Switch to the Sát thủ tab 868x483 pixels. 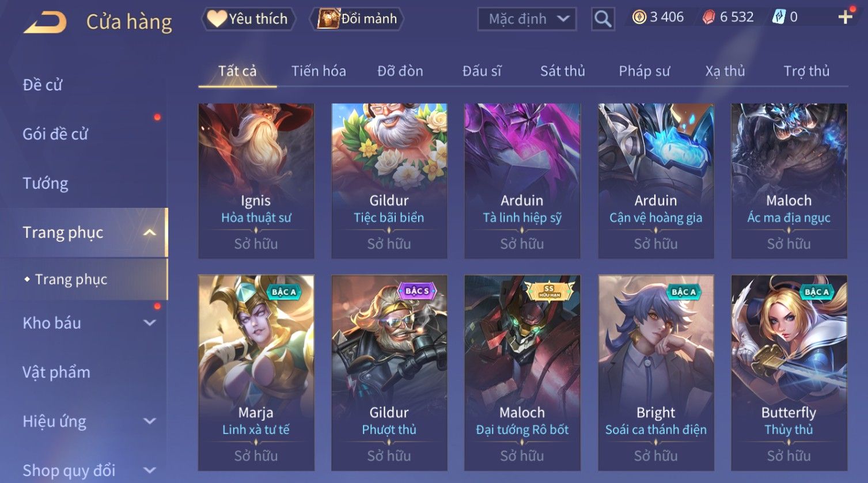coord(562,71)
